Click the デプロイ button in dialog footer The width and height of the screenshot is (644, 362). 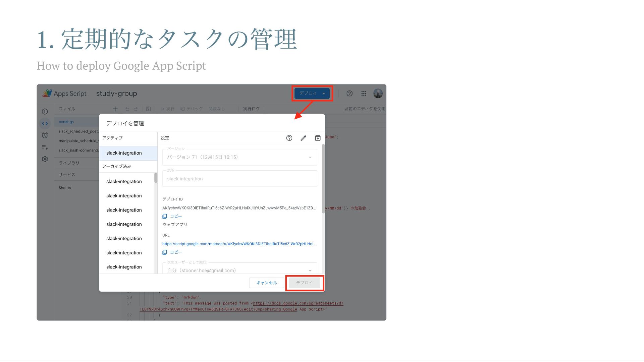tap(304, 283)
